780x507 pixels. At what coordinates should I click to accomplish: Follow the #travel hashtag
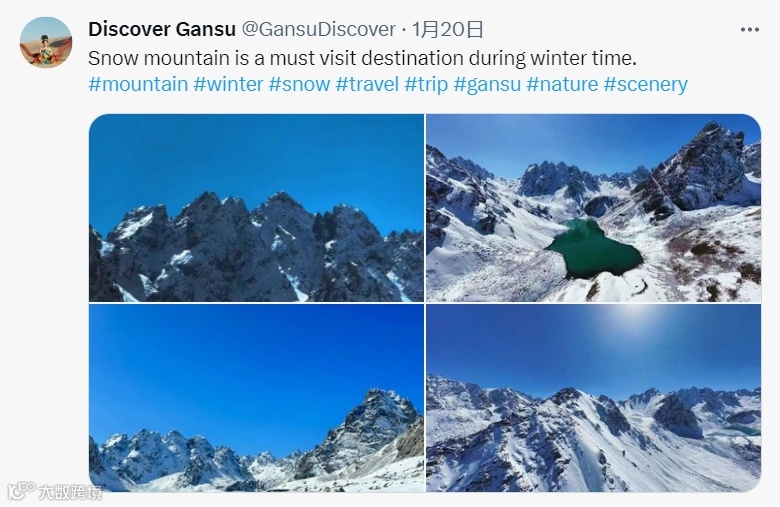(367, 84)
